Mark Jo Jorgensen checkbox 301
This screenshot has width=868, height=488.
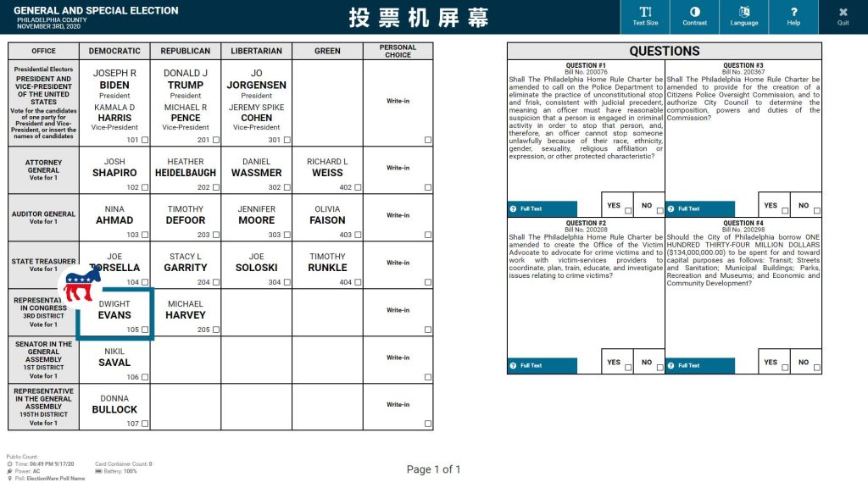(287, 140)
